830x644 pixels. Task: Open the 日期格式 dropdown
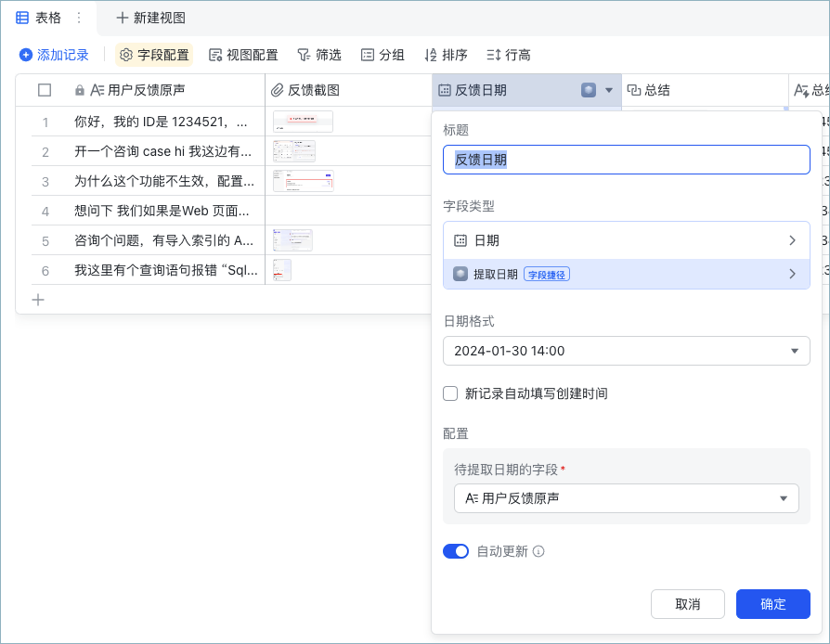coord(626,351)
